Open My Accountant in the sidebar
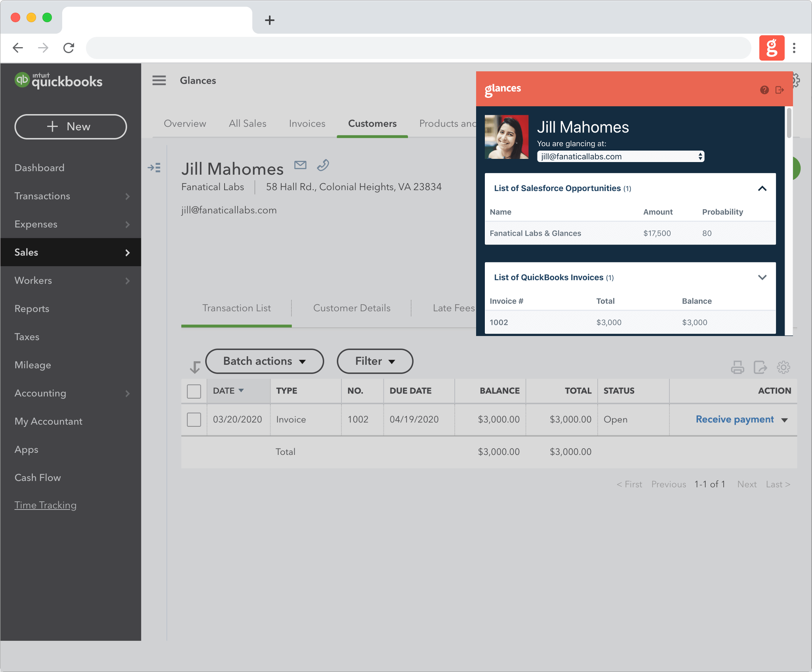This screenshot has width=812, height=672. 48,421
